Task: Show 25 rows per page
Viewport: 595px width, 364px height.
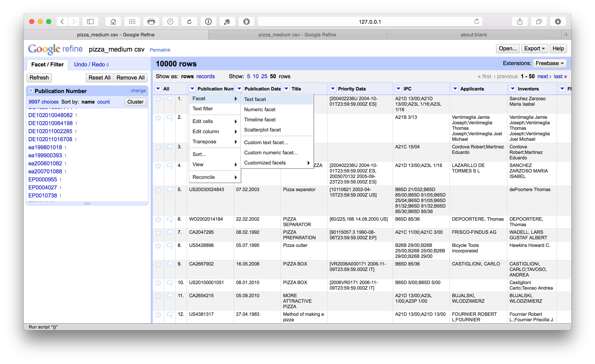Action: (264, 76)
